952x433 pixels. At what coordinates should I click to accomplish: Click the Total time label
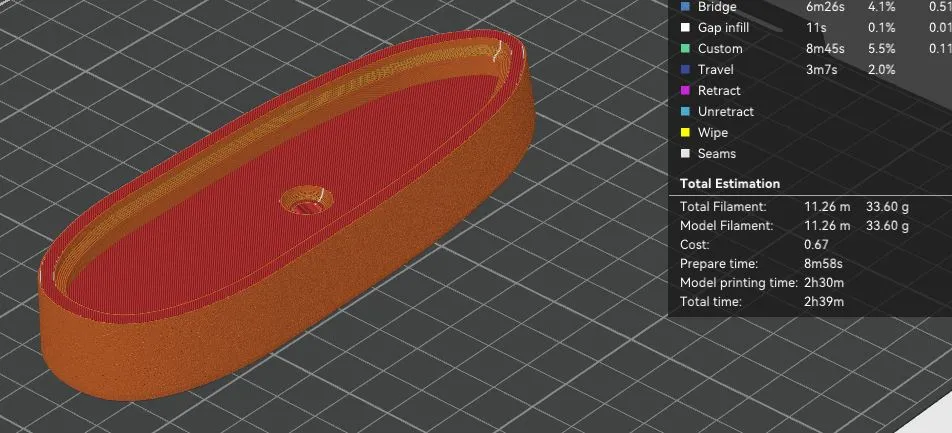pos(711,301)
